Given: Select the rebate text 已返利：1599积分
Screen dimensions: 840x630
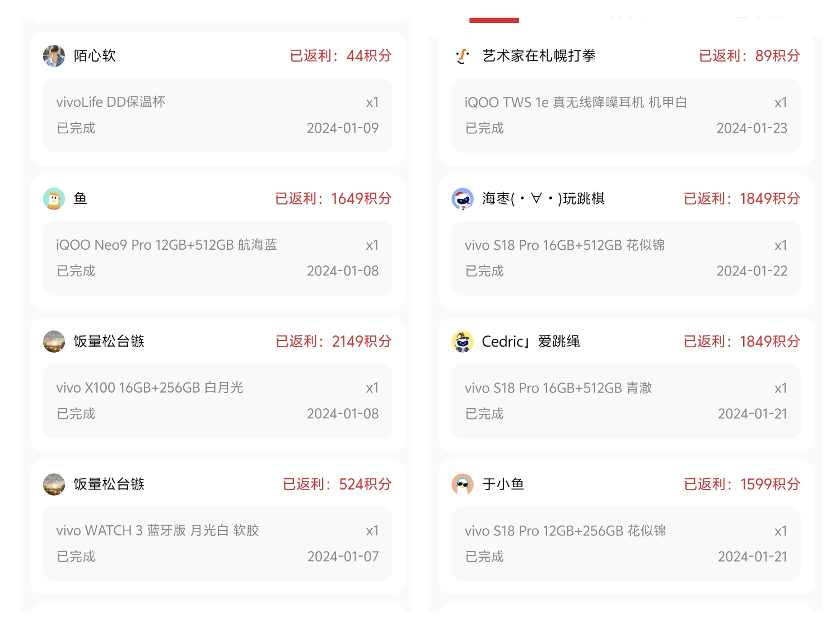Looking at the screenshot, I should point(742,484).
